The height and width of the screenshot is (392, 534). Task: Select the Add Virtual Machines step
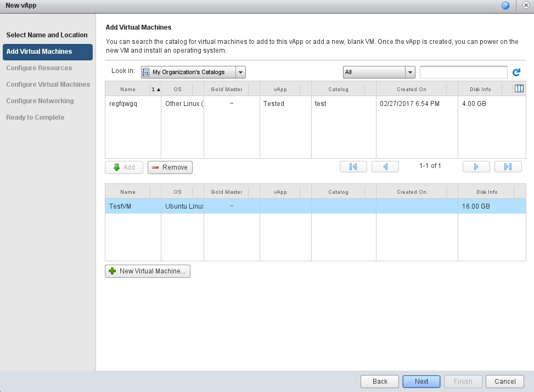[x=47, y=52]
